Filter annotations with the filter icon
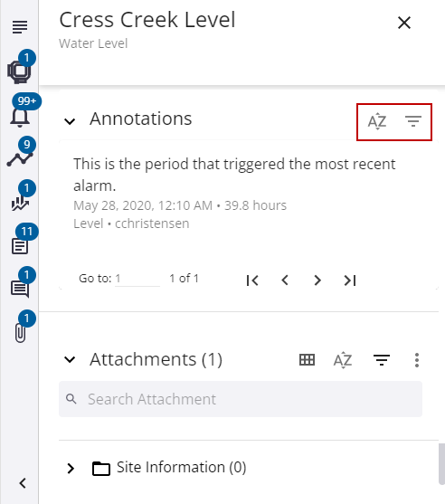 point(412,121)
